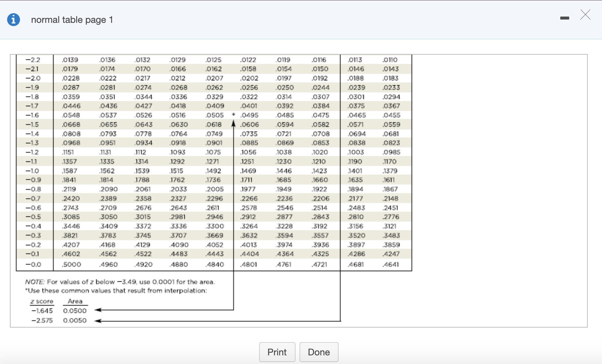
Task: Click the value .0228 in row −2.0
Action: click(x=71, y=78)
